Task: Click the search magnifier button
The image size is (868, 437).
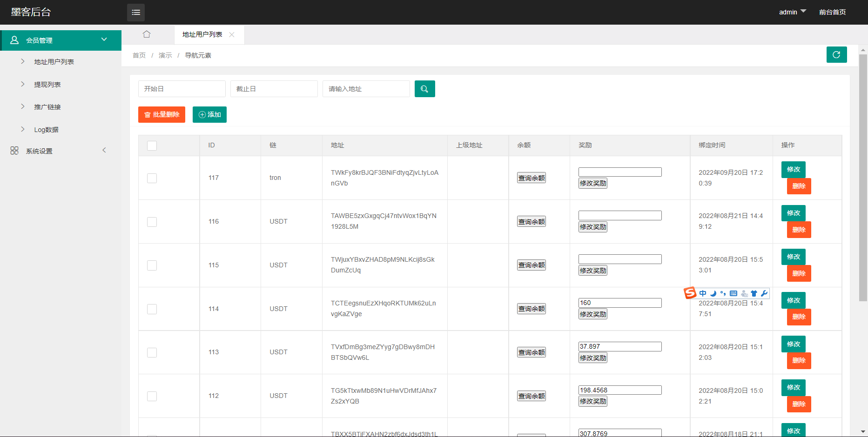Action: (x=424, y=89)
